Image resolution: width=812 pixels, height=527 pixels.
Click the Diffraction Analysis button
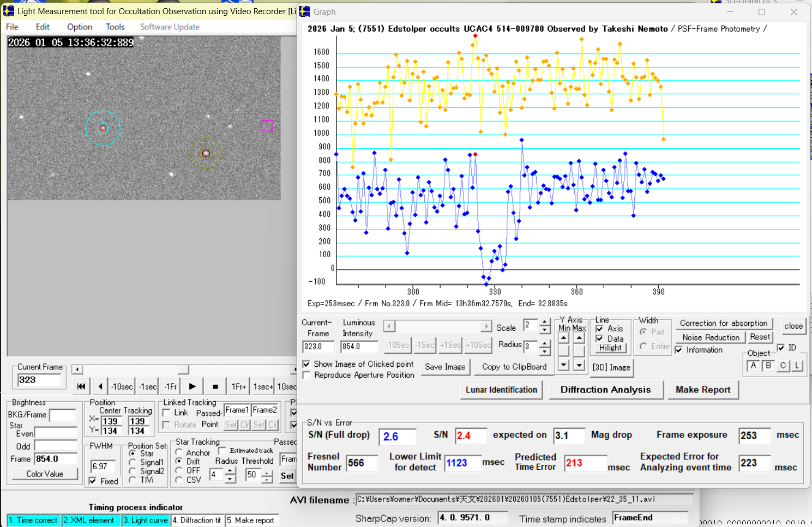click(605, 390)
